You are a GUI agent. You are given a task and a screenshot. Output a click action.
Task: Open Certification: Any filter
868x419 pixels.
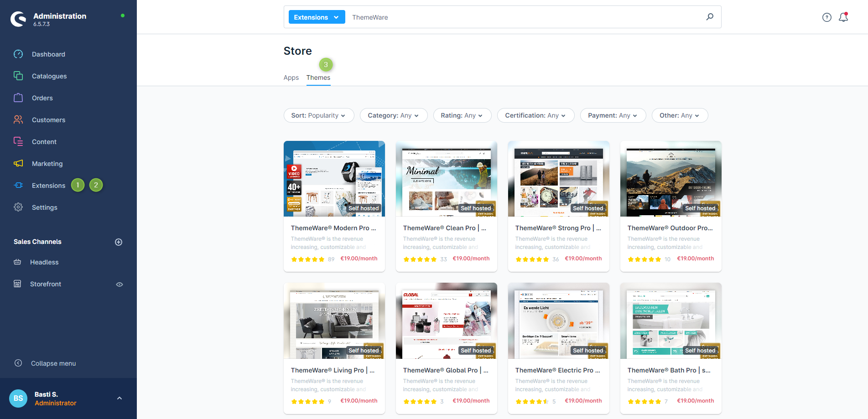(x=535, y=115)
